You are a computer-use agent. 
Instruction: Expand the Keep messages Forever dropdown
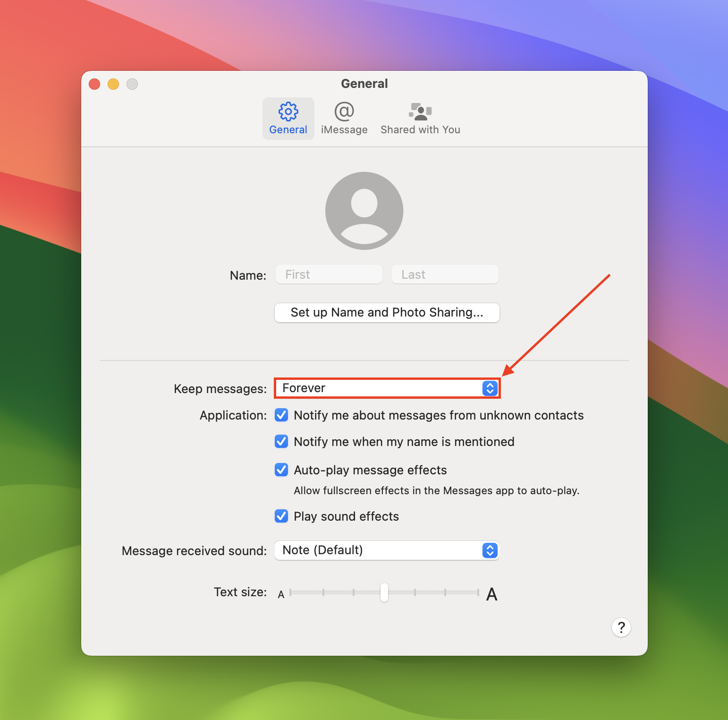(x=387, y=388)
